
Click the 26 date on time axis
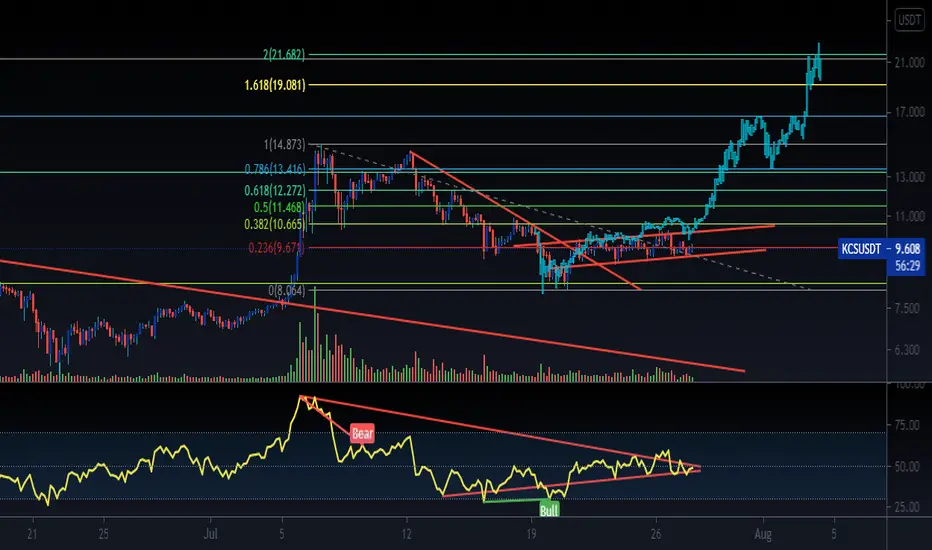pos(656,533)
